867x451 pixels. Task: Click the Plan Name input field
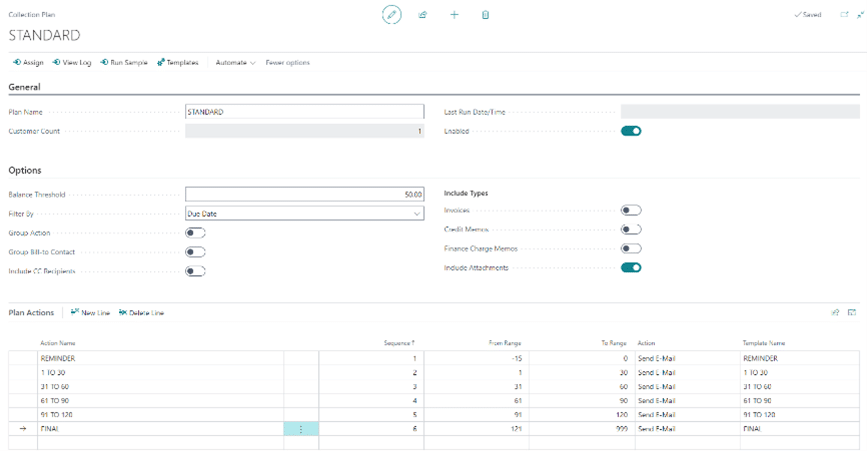pyautogui.click(x=305, y=112)
